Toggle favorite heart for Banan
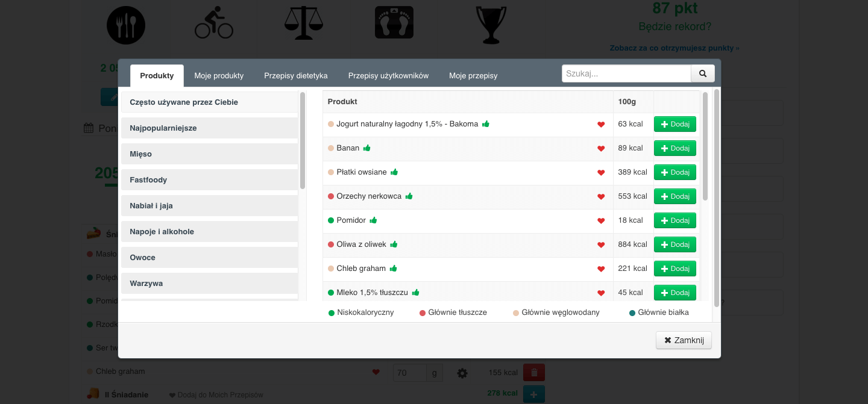The image size is (868, 404). 601,149
